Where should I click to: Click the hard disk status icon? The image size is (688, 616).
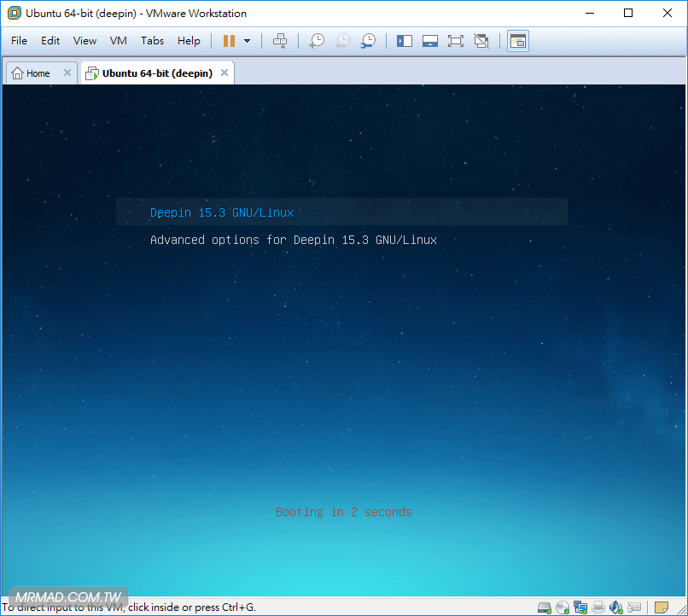(x=545, y=607)
